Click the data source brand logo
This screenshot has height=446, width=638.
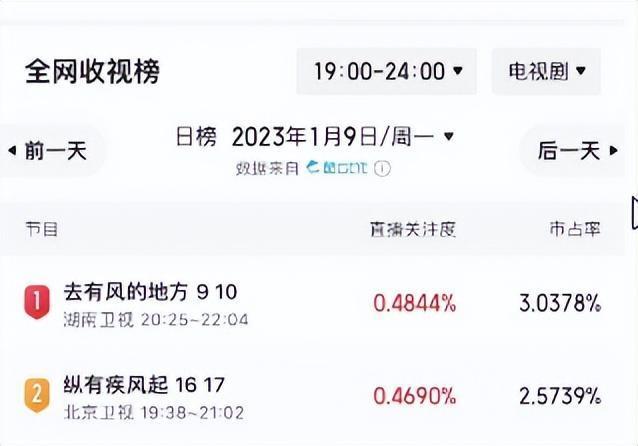coord(338,168)
